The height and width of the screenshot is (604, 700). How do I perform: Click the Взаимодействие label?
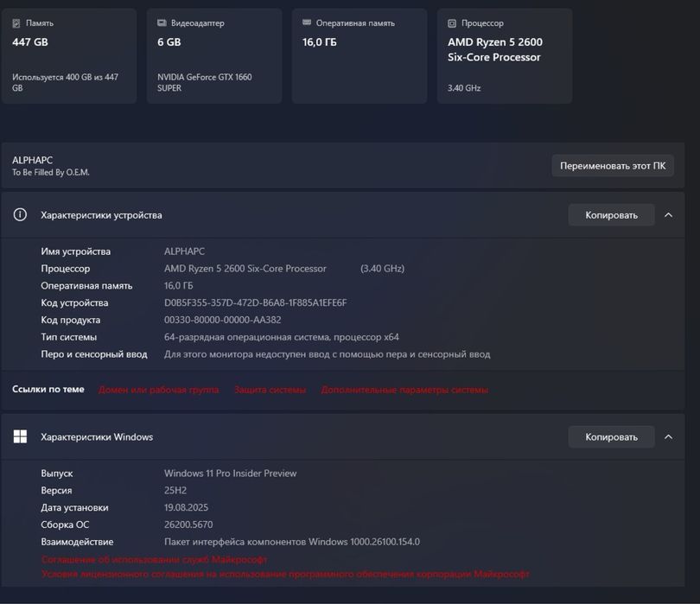click(77, 542)
